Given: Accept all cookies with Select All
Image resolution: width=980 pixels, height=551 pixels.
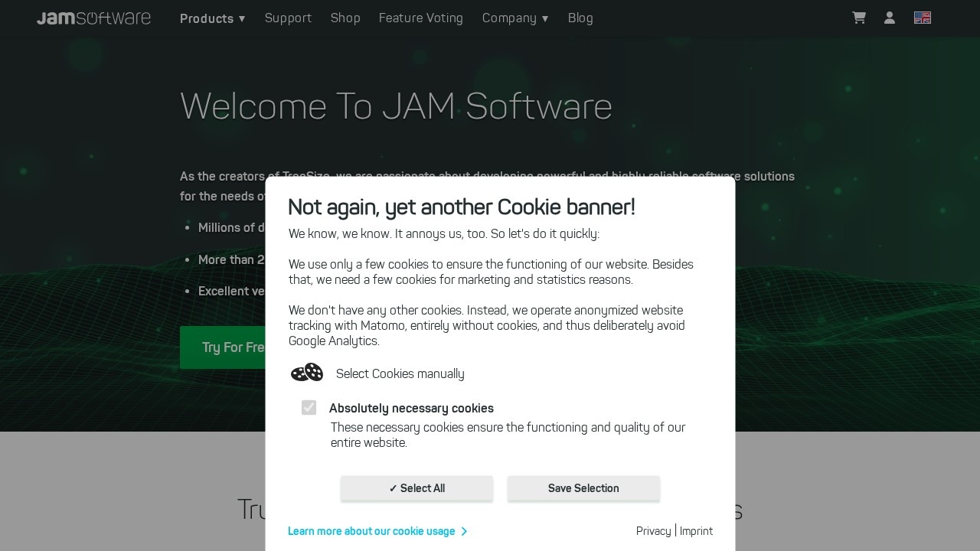Looking at the screenshot, I should 416,488.
